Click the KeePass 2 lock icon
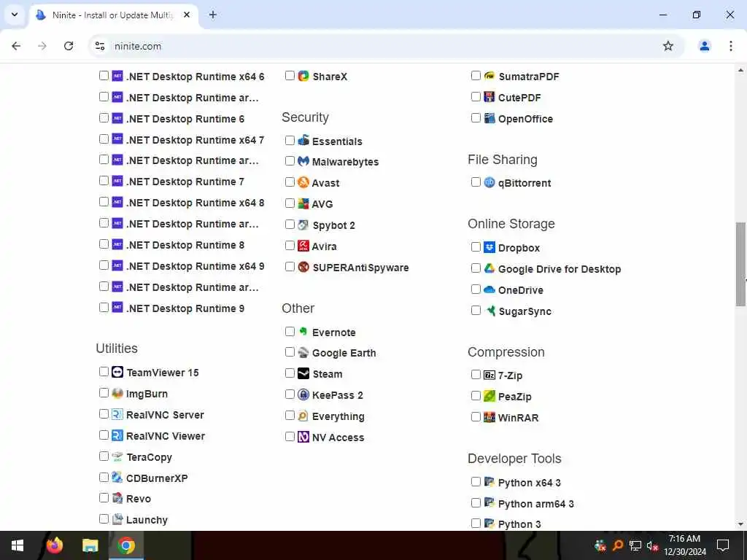This screenshot has height=560, width=747. [303, 394]
